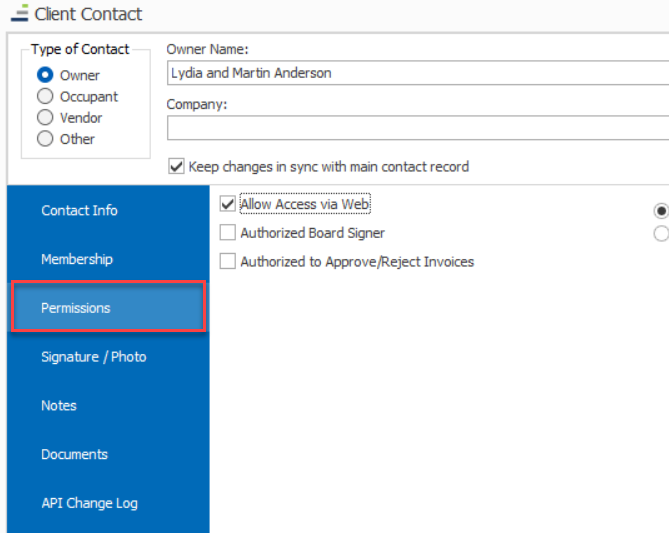Viewport: 669px width, 533px height.
Task: Click into the Company field
Action: pos(418,128)
